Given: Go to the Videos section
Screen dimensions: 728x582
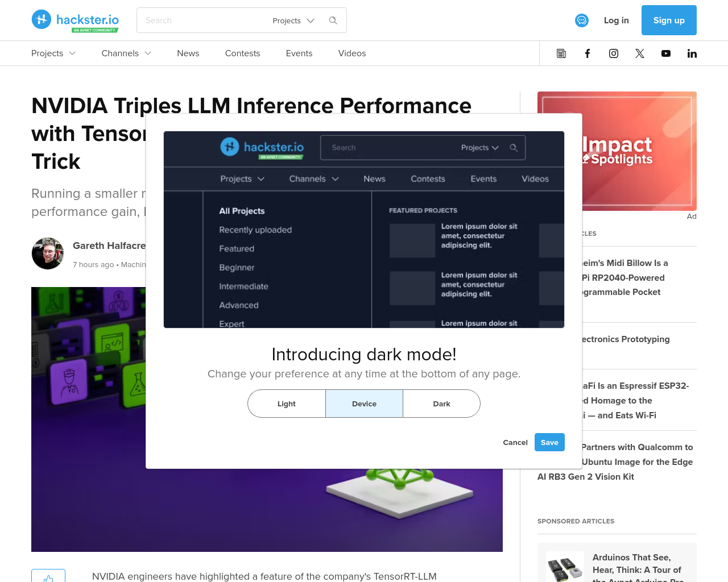Looking at the screenshot, I should (x=352, y=53).
